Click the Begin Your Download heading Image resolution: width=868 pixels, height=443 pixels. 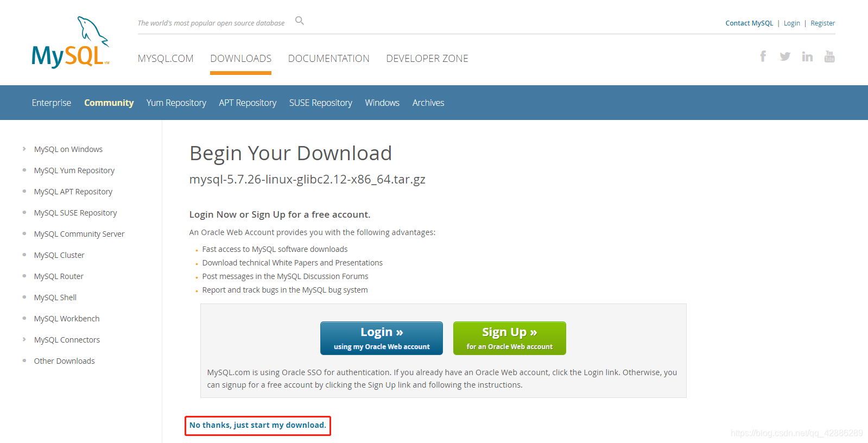(290, 154)
